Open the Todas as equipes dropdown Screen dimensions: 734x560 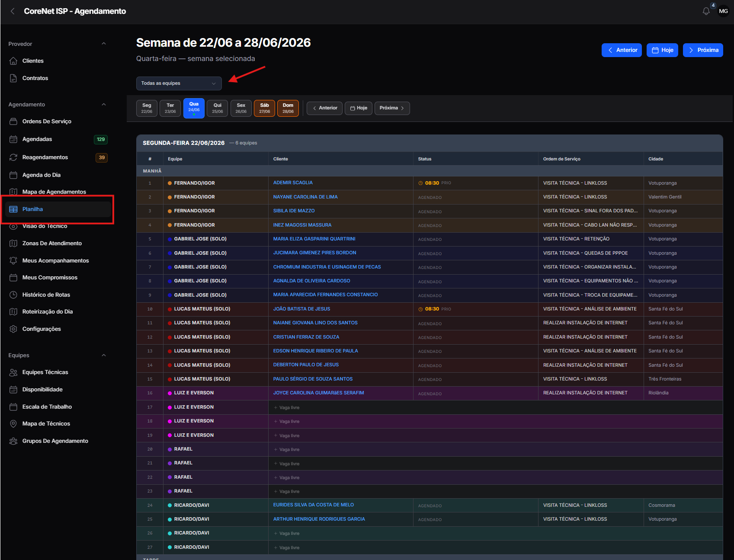coord(179,83)
